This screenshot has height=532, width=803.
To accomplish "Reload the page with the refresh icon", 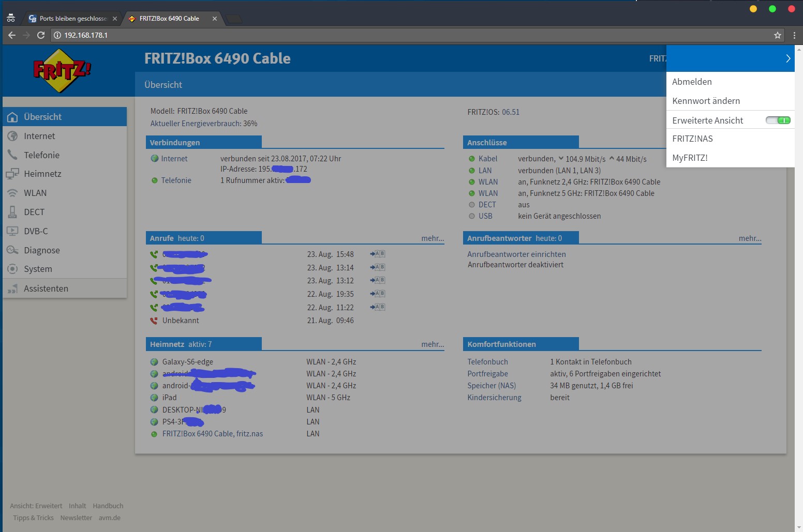I will [41, 35].
